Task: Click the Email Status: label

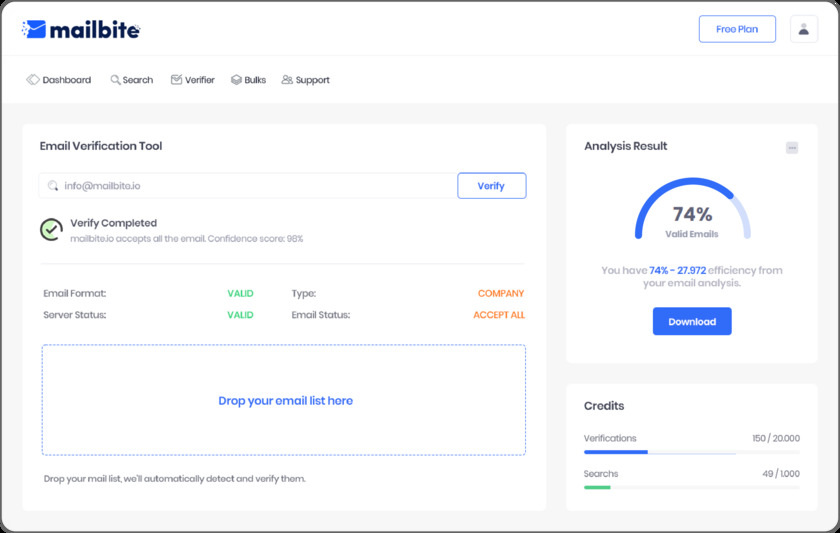Action: (x=321, y=315)
